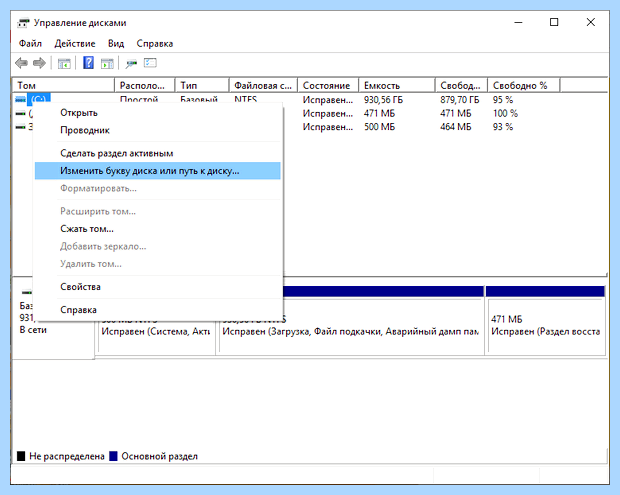Open Help via the blue question-mark icon

click(x=88, y=62)
